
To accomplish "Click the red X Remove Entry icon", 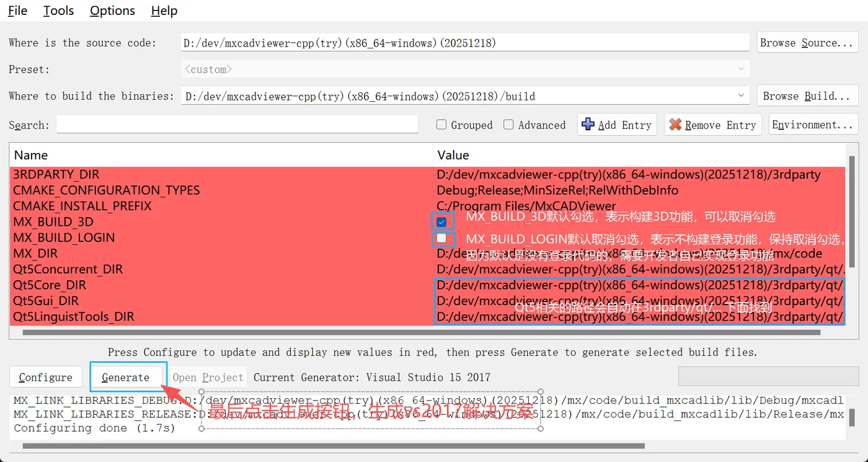I will point(675,125).
